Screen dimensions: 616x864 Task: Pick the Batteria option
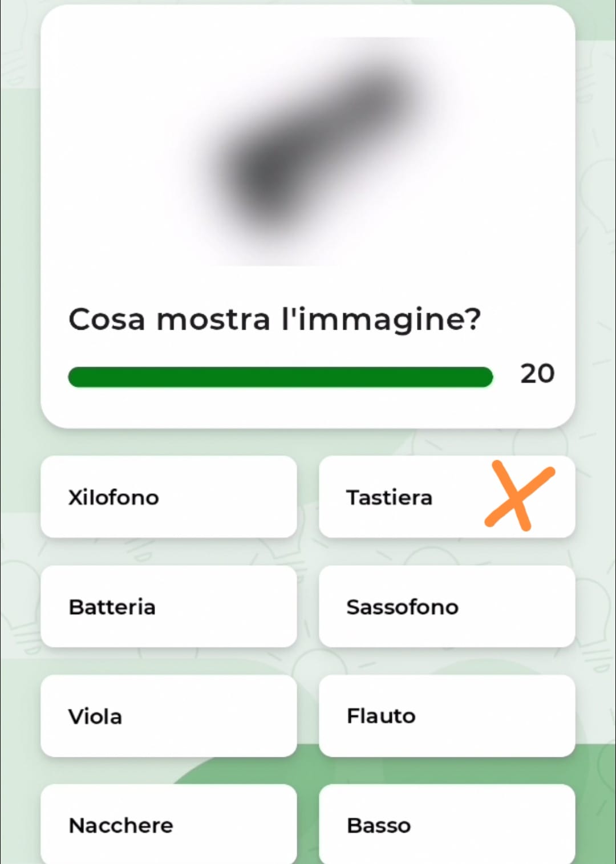169,606
